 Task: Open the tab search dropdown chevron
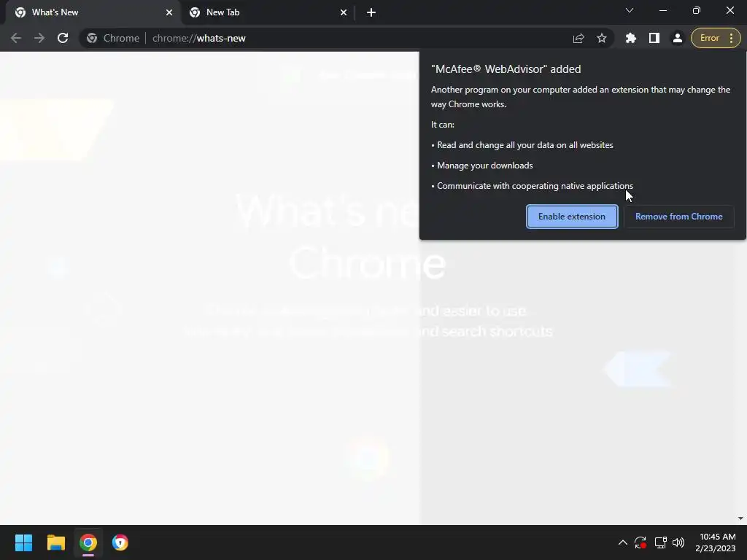(x=630, y=10)
